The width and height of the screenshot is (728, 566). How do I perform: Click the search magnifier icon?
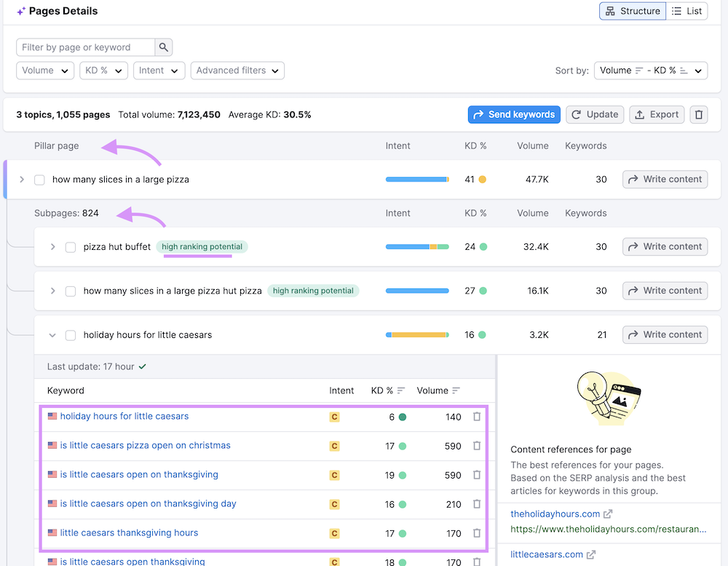(x=164, y=47)
